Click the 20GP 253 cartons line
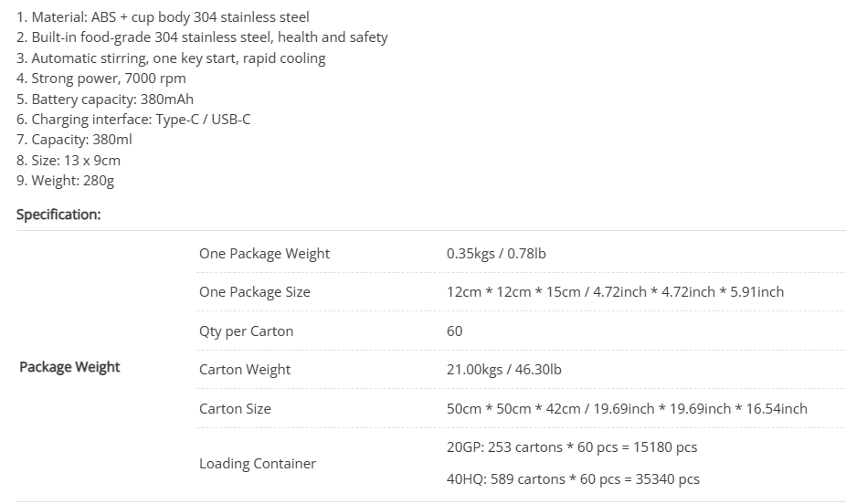The image size is (846, 504). (x=572, y=447)
